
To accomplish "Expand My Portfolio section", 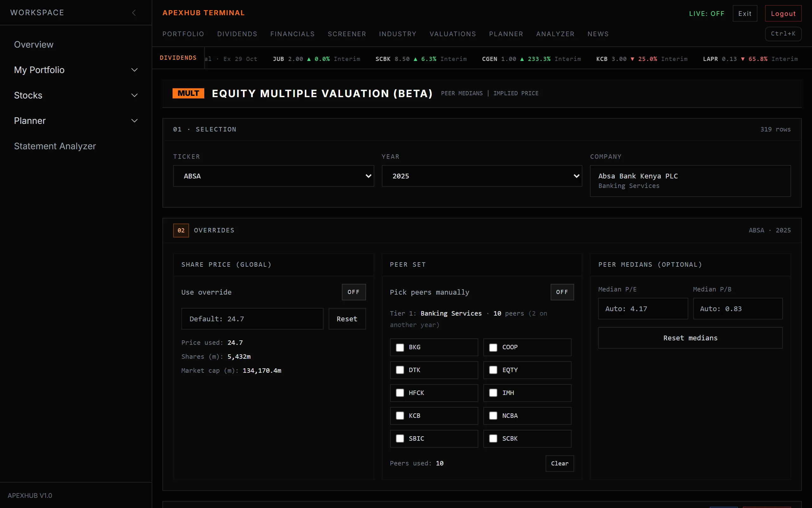I will point(76,70).
